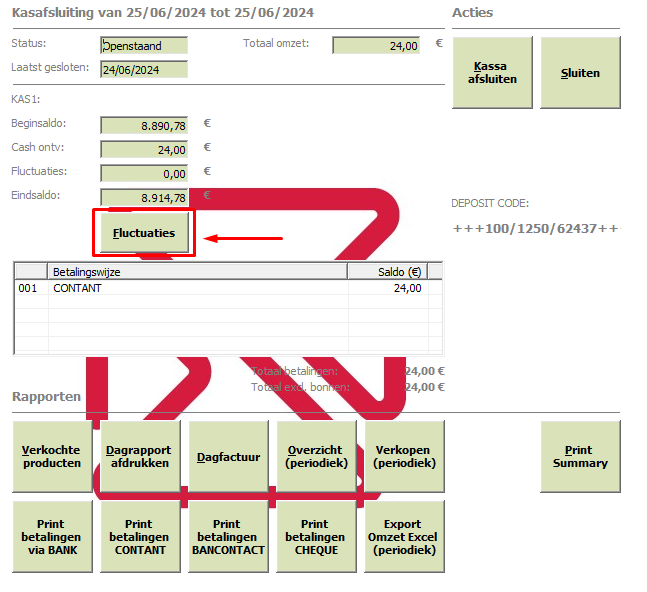Click the Status field showing Openstaand
The width and height of the screenshot is (647, 592).
point(144,45)
